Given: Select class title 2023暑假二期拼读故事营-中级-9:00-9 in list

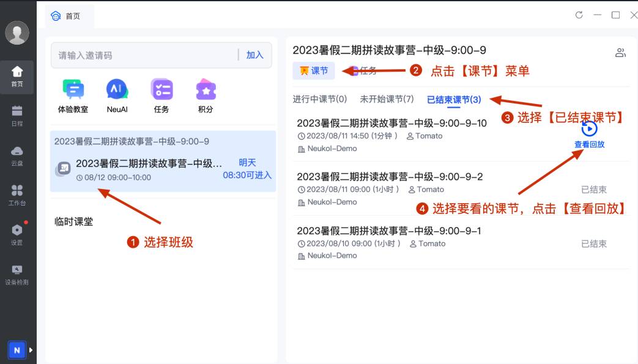Looking at the screenshot, I should click(132, 141).
